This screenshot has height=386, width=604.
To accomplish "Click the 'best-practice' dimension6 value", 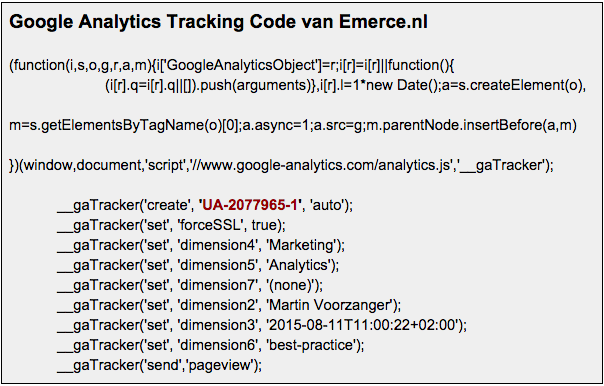I will point(310,345).
